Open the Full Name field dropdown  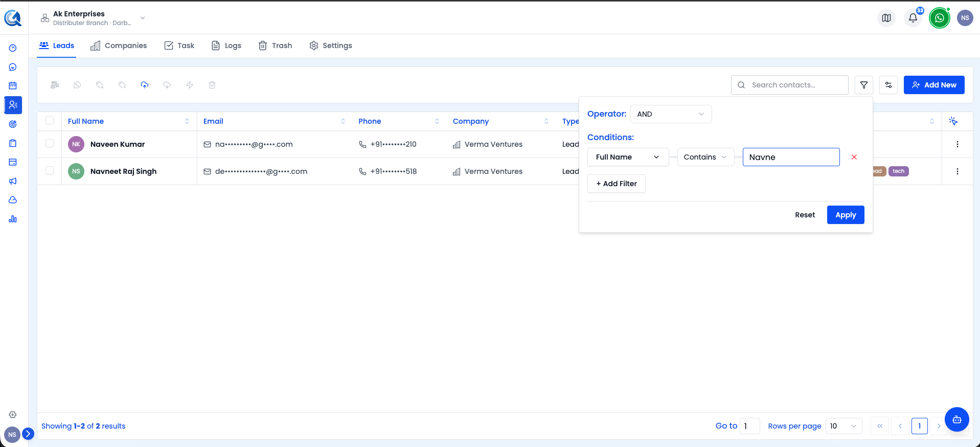(x=628, y=157)
